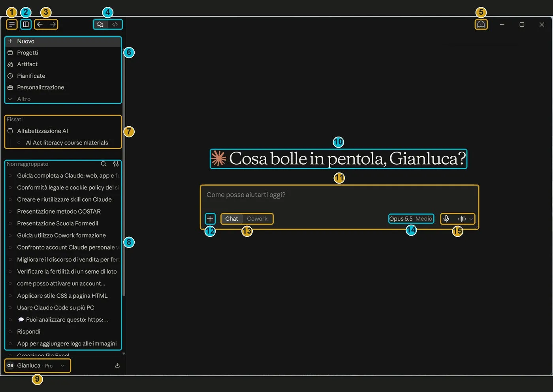Open the Gianluca Pro account menu
553x392 pixels.
click(38, 366)
